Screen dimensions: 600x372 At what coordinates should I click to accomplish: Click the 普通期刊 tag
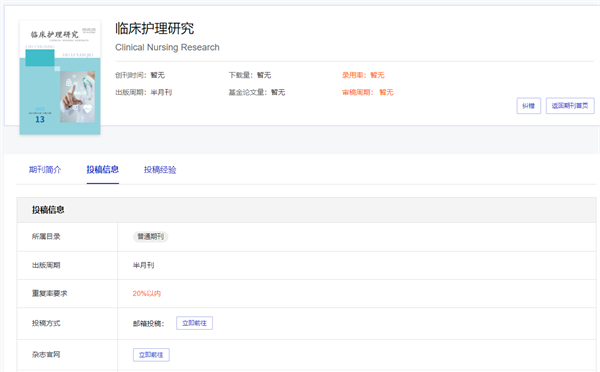[x=151, y=237]
